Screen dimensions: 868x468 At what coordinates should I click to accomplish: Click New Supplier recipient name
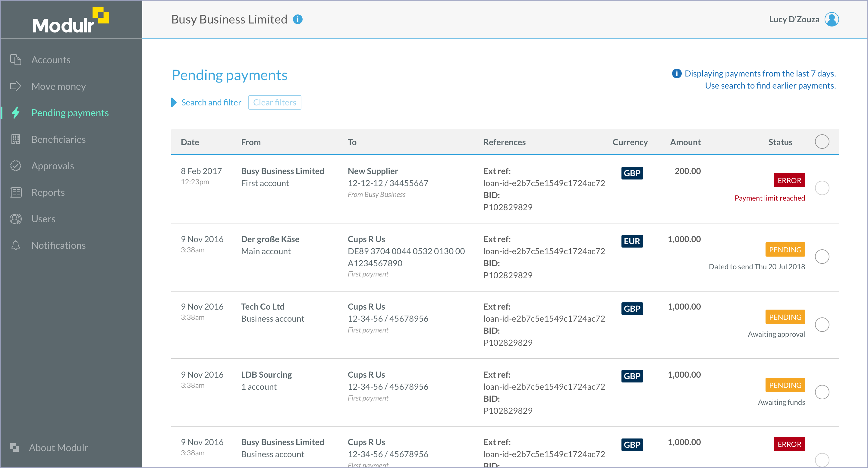373,171
